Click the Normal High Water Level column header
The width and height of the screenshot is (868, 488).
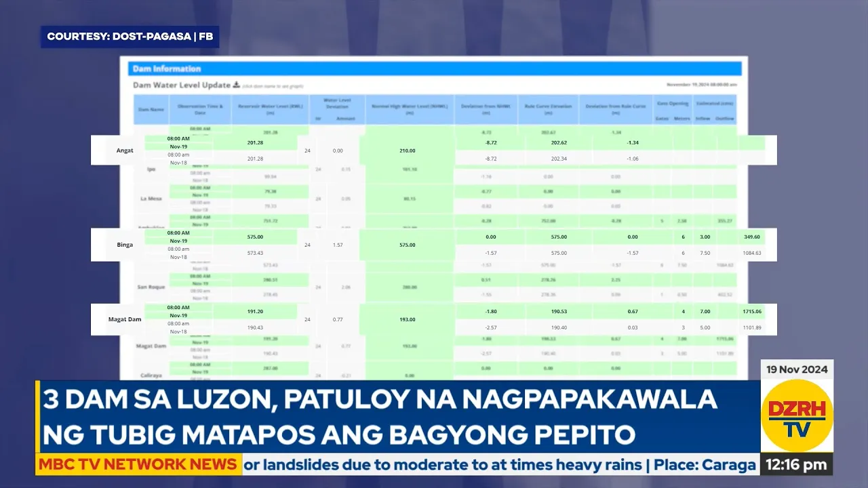(x=409, y=109)
